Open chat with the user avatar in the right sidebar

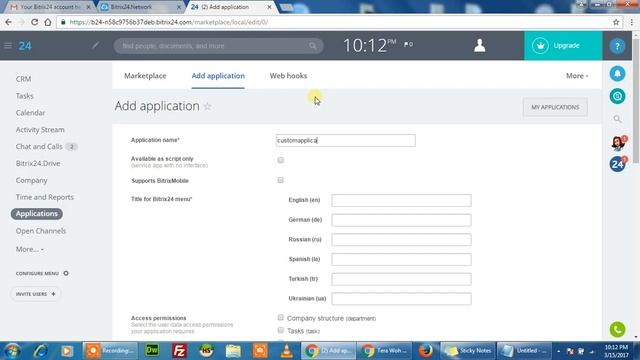[618, 143]
